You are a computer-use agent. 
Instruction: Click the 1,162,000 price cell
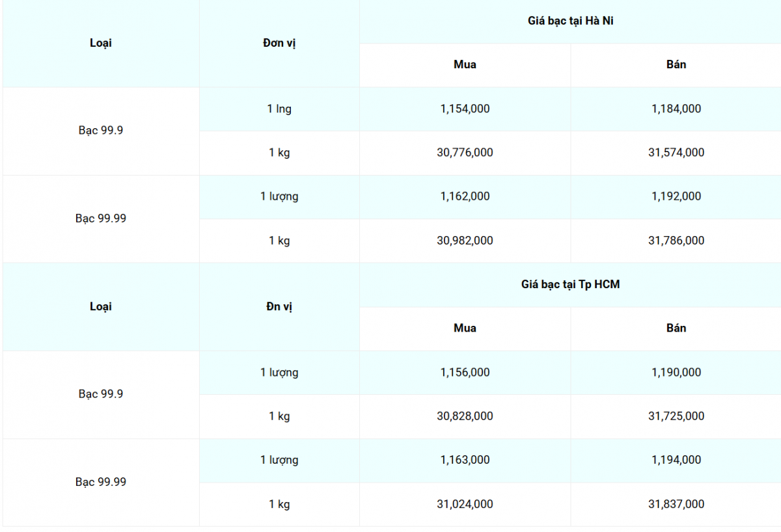[465, 196]
